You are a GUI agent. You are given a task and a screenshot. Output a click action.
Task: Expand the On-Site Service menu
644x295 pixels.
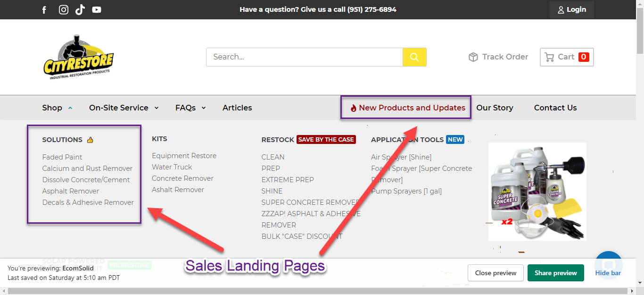[x=124, y=108]
